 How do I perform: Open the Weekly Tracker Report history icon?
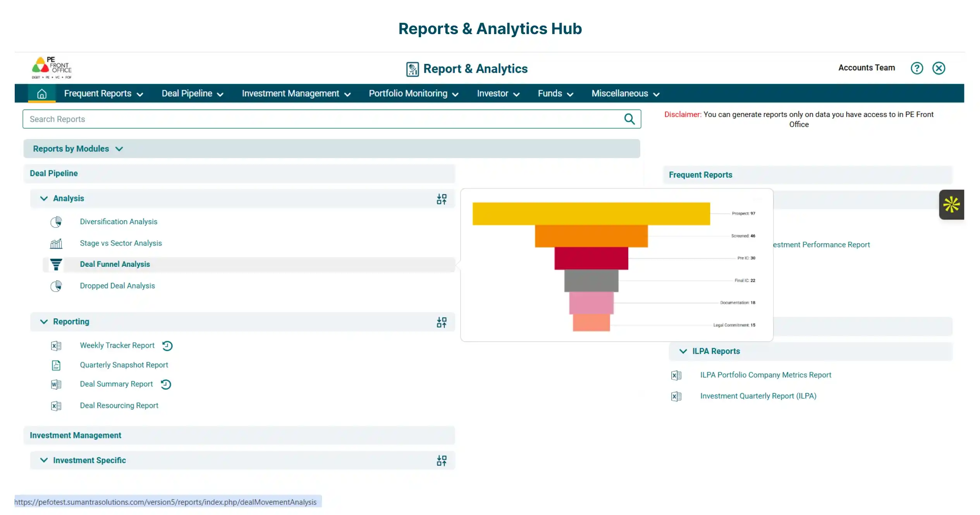[x=167, y=346]
